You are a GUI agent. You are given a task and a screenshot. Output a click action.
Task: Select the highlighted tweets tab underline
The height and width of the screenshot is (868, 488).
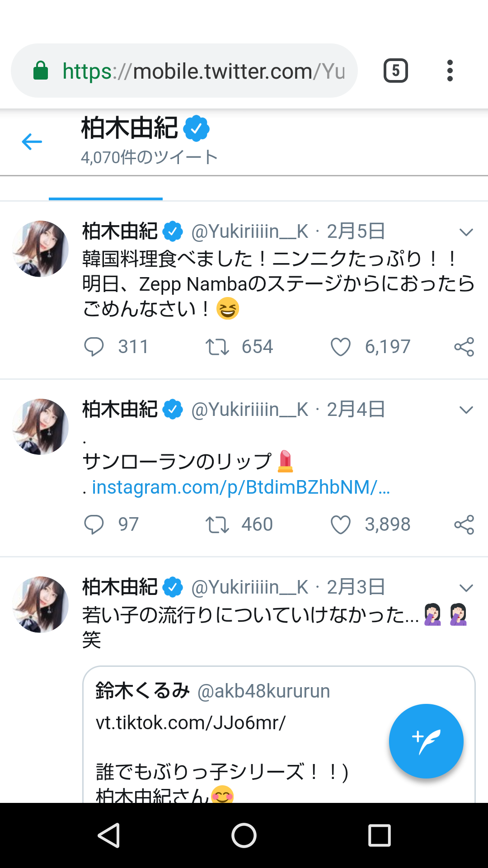point(106,198)
